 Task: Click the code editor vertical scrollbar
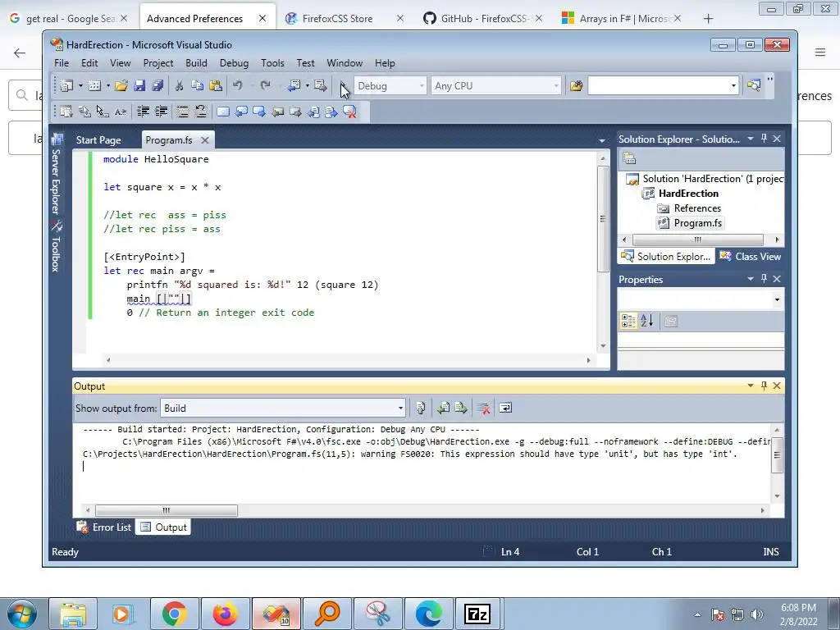603,218
